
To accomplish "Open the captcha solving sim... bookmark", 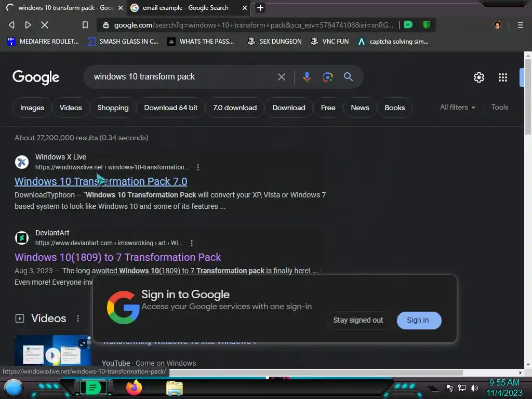I will click(393, 42).
